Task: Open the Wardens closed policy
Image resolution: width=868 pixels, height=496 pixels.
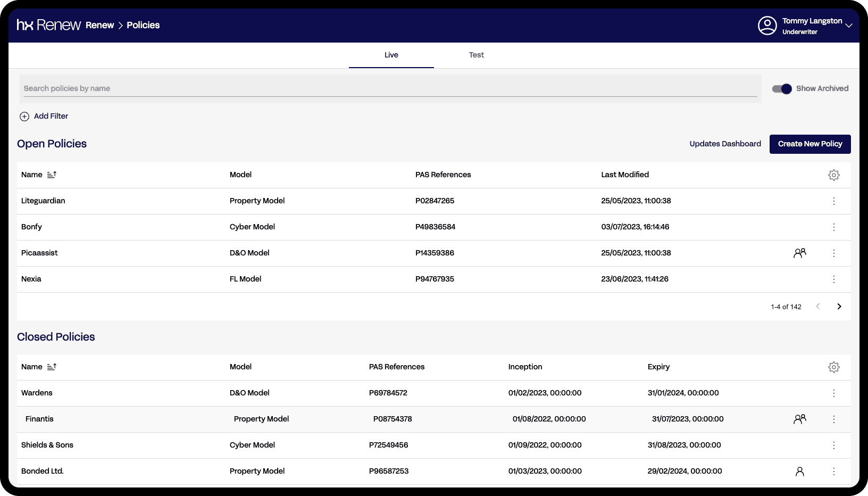Action: click(37, 393)
